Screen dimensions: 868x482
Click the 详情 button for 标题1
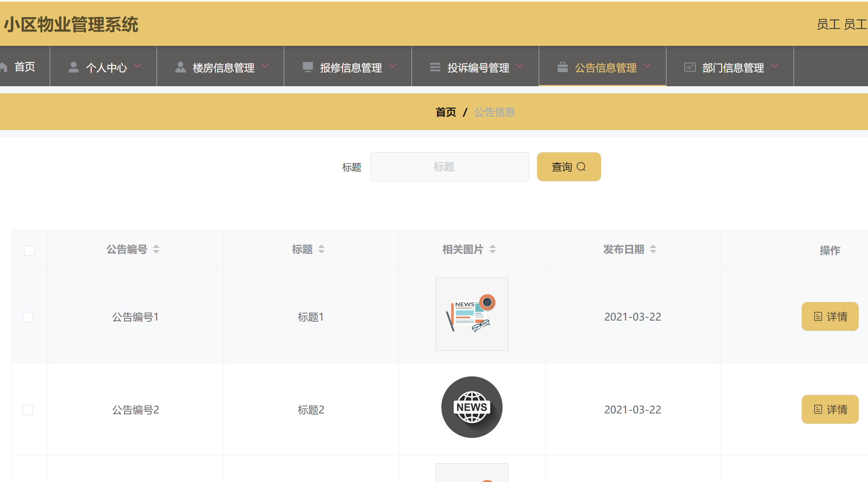coord(830,316)
